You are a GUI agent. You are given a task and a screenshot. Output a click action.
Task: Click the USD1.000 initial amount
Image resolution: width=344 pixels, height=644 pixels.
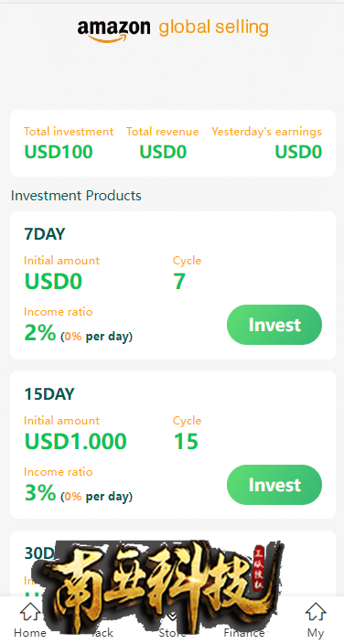76,442
